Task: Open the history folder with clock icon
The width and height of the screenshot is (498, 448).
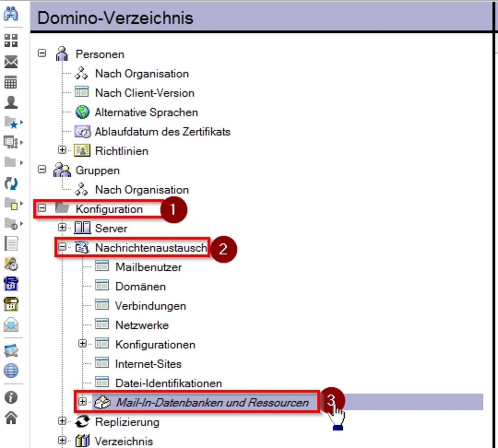Action: coord(11,224)
